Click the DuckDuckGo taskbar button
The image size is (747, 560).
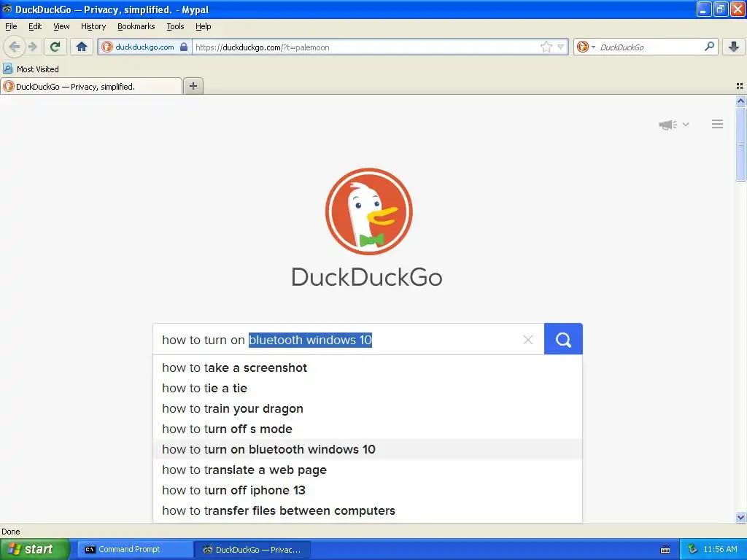(x=252, y=550)
